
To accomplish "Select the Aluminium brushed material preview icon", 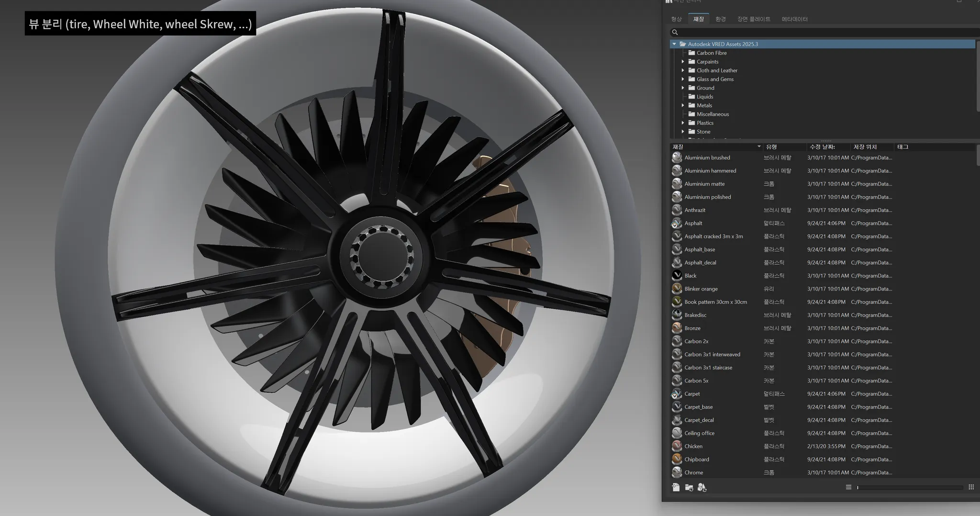I will tap(677, 157).
